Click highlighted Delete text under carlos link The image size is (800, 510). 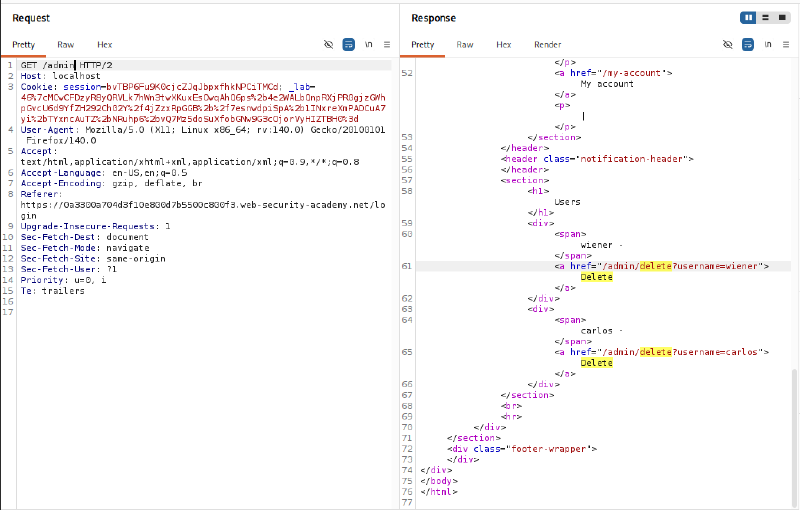coord(596,363)
